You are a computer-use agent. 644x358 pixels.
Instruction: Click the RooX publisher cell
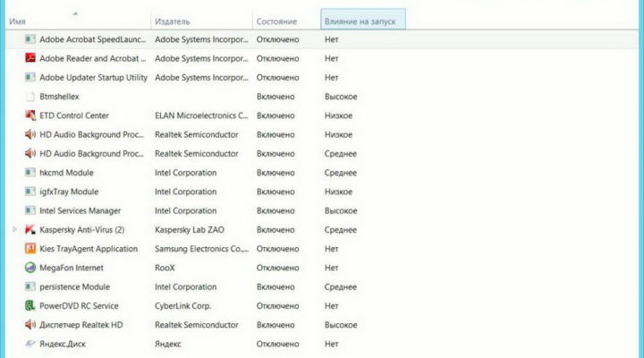click(x=165, y=268)
